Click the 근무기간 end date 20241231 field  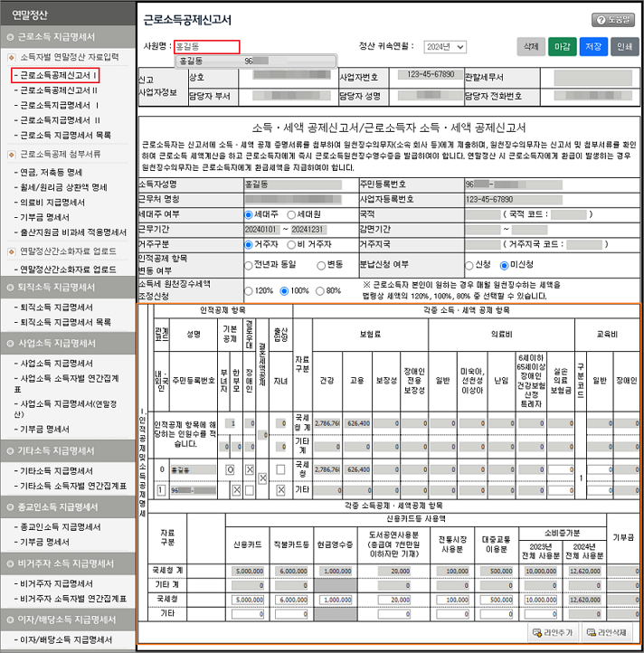click(308, 230)
